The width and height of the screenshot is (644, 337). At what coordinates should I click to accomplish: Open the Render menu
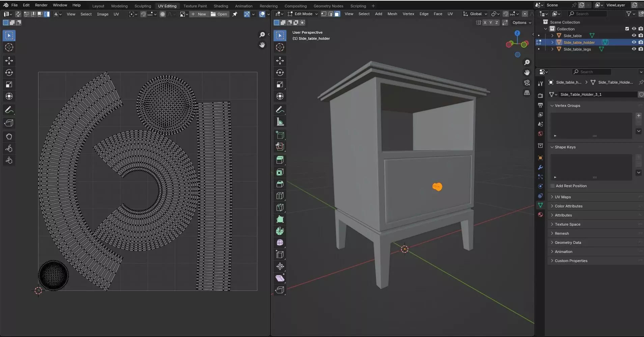click(41, 5)
